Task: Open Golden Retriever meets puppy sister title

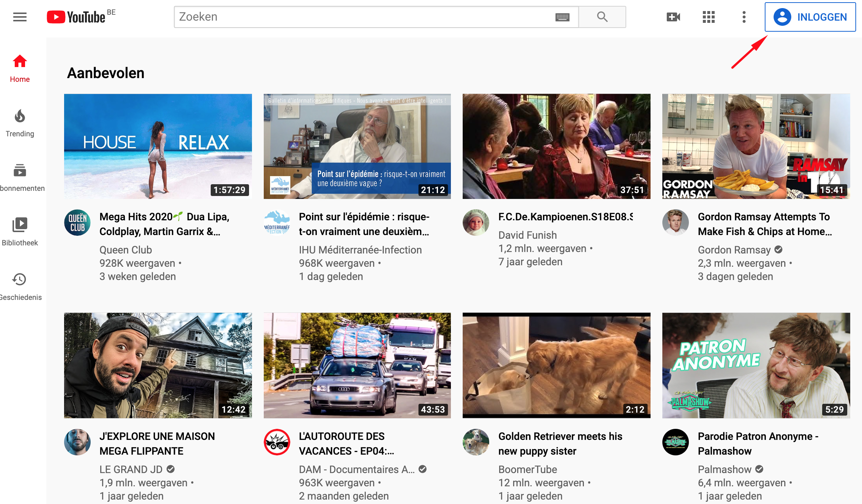Action: click(x=560, y=444)
